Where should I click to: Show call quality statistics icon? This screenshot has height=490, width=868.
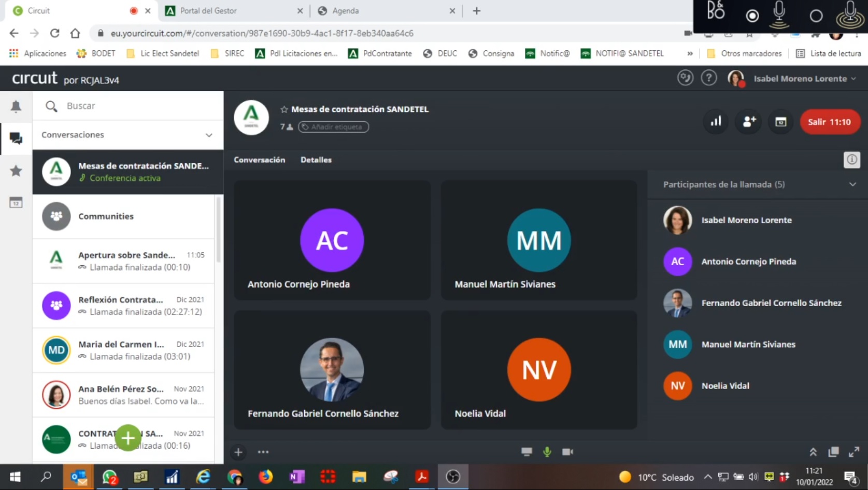pyautogui.click(x=716, y=122)
